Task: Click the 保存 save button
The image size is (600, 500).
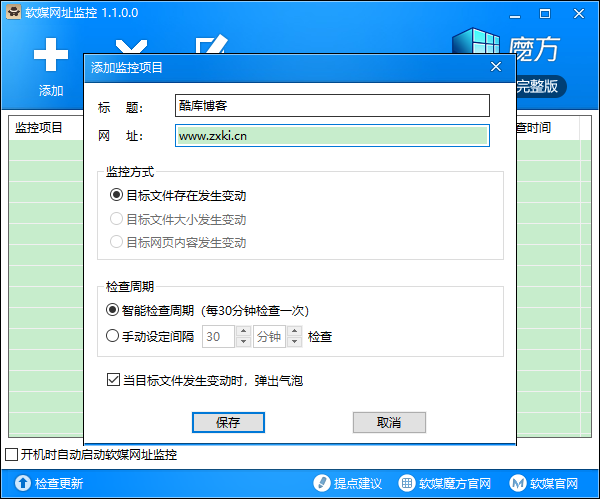Action: click(228, 422)
